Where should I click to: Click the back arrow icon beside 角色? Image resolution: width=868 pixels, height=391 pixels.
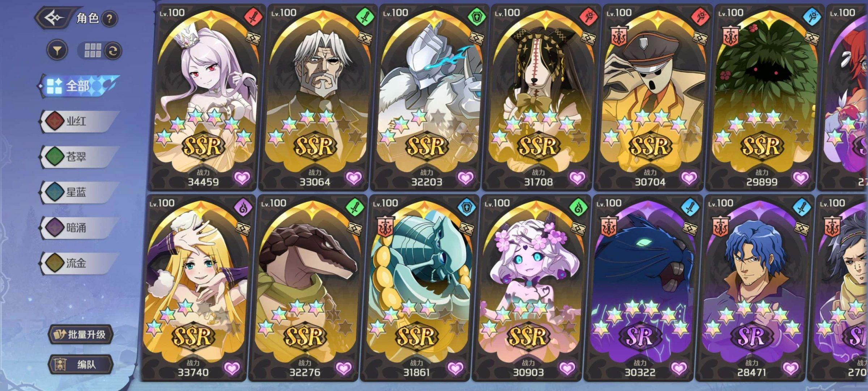[54, 17]
